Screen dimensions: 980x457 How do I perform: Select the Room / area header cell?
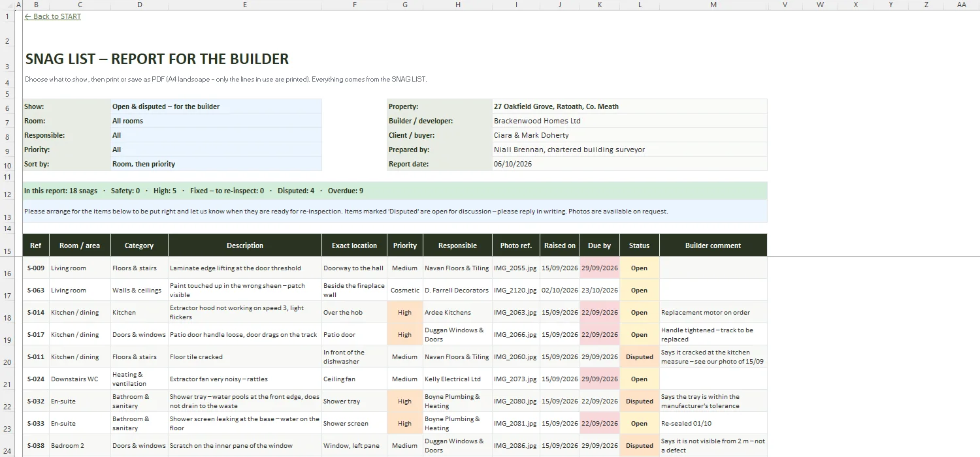pyautogui.click(x=80, y=245)
